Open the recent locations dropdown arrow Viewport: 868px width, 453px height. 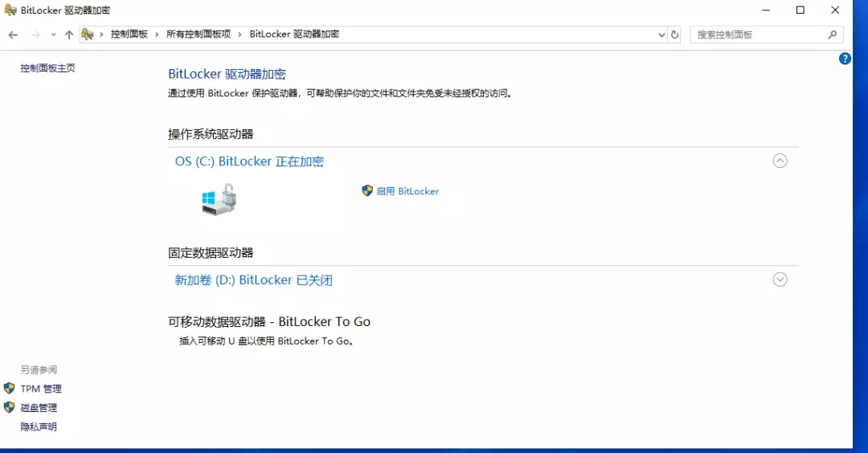53,35
